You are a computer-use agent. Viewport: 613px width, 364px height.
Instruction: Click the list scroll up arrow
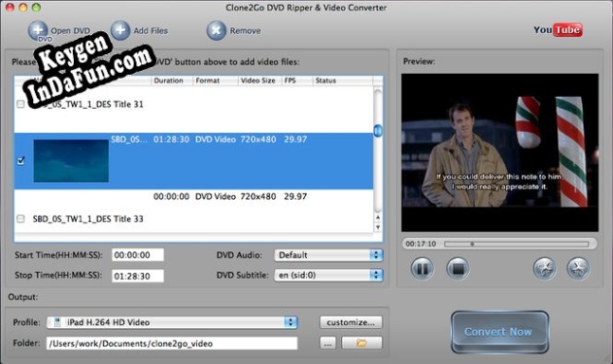(x=378, y=217)
